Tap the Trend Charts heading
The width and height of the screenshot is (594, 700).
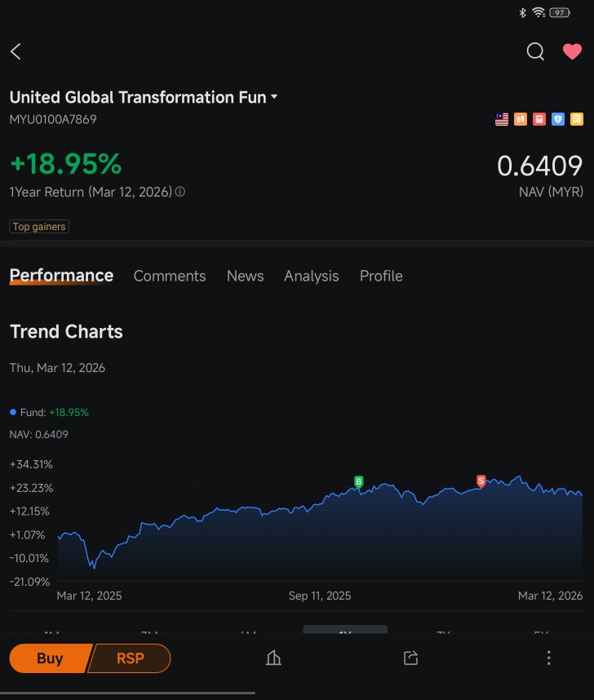(66, 332)
